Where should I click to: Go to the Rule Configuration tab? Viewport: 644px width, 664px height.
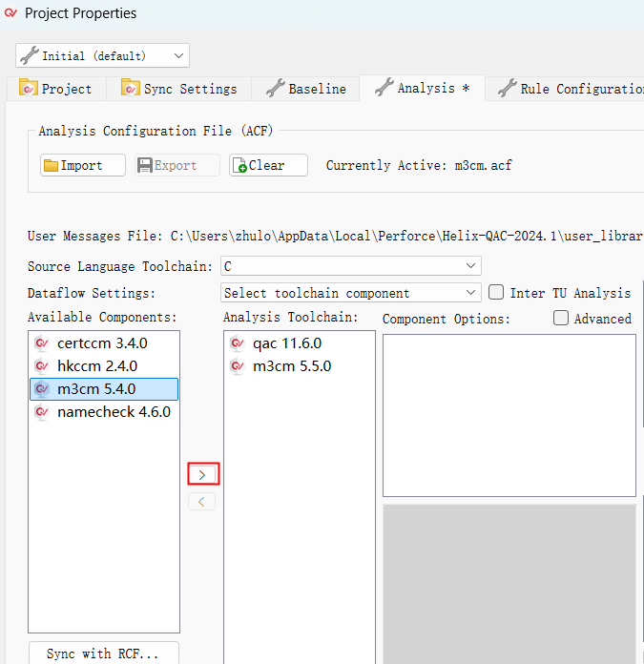coord(571,89)
